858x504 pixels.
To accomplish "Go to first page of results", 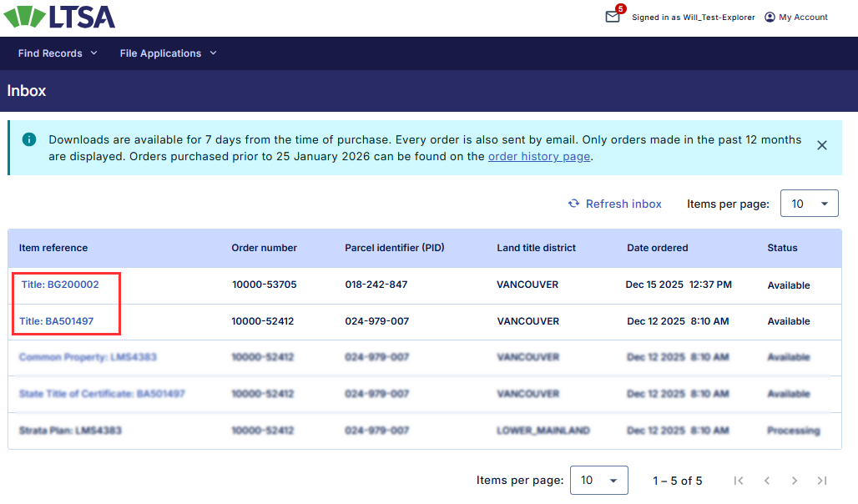I will pos(738,481).
